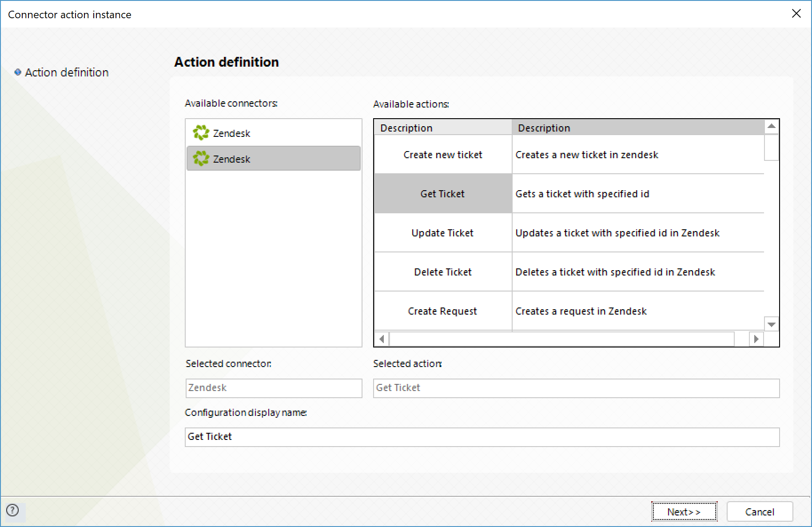Click the first Description column header
Image resolution: width=812 pixels, height=527 pixels.
pos(443,128)
